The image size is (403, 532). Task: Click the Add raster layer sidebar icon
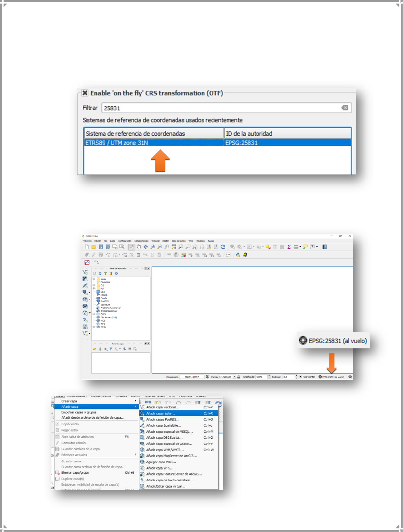[85, 279]
